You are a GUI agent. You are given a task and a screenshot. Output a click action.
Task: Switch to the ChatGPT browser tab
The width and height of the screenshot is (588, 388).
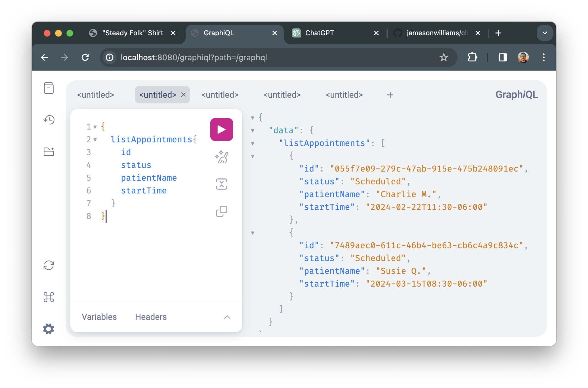[x=319, y=33]
